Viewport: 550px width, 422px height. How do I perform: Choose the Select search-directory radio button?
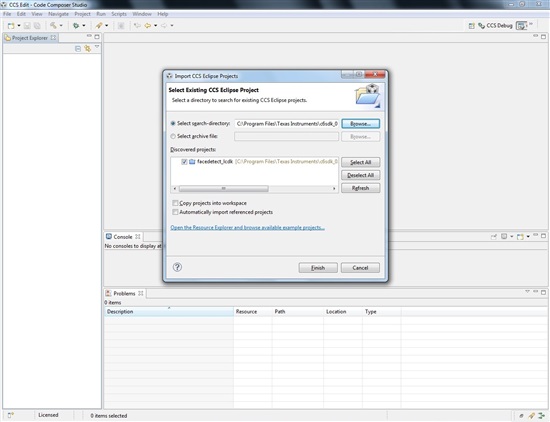tap(173, 123)
